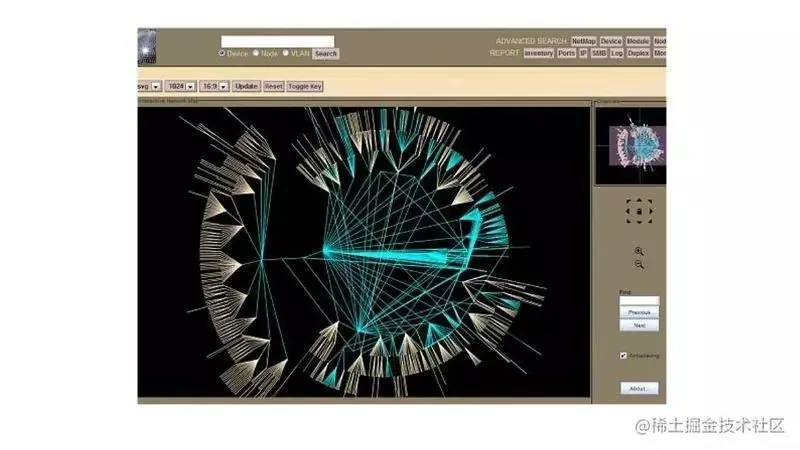
Task: Select the Device radio button
Action: click(x=222, y=54)
